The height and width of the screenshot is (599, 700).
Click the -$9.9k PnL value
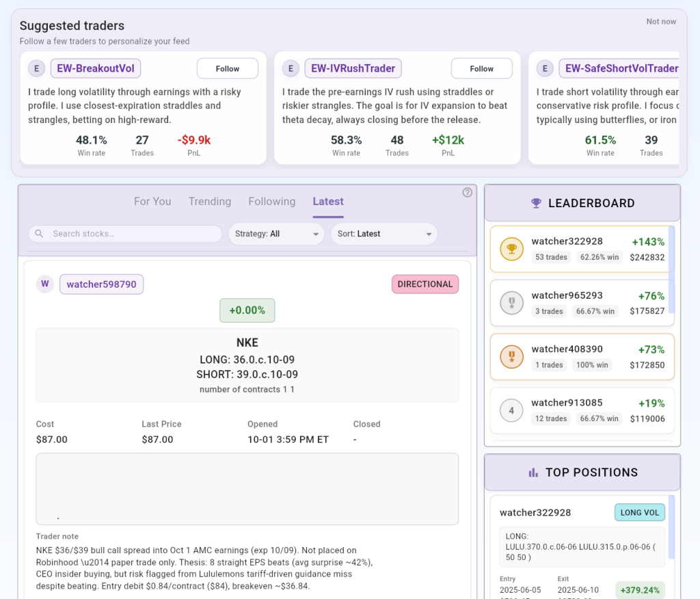coord(193,140)
